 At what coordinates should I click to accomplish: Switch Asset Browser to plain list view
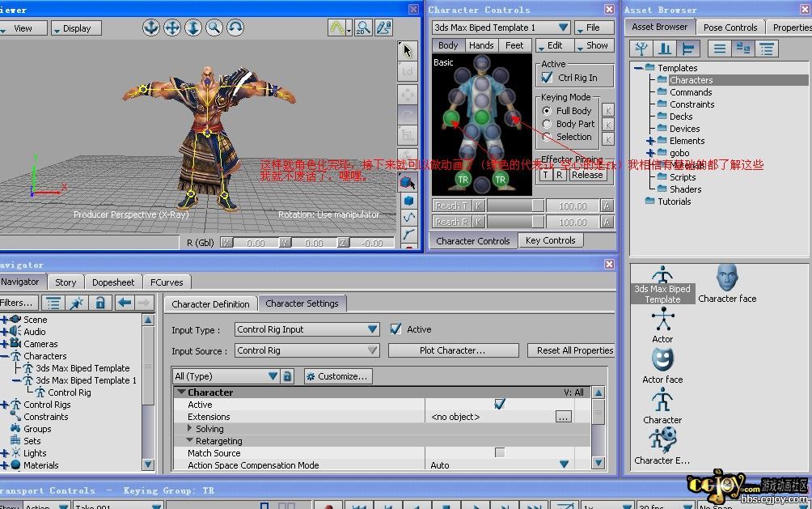(x=719, y=49)
